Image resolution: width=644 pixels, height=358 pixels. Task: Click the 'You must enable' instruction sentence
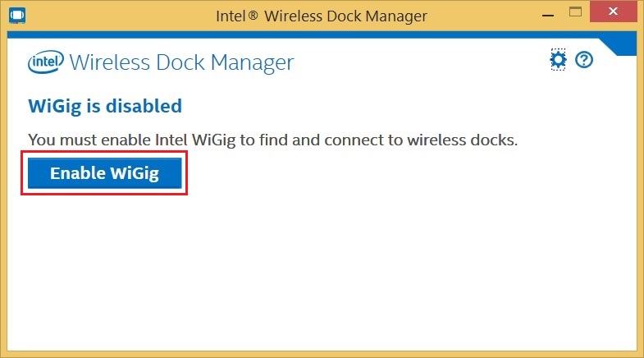pos(272,140)
